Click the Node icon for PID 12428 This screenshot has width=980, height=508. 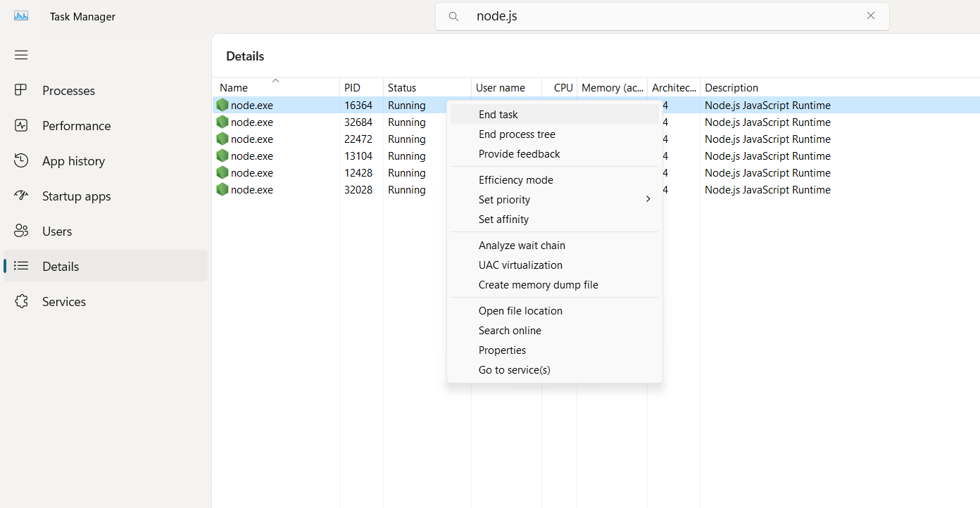pos(222,172)
